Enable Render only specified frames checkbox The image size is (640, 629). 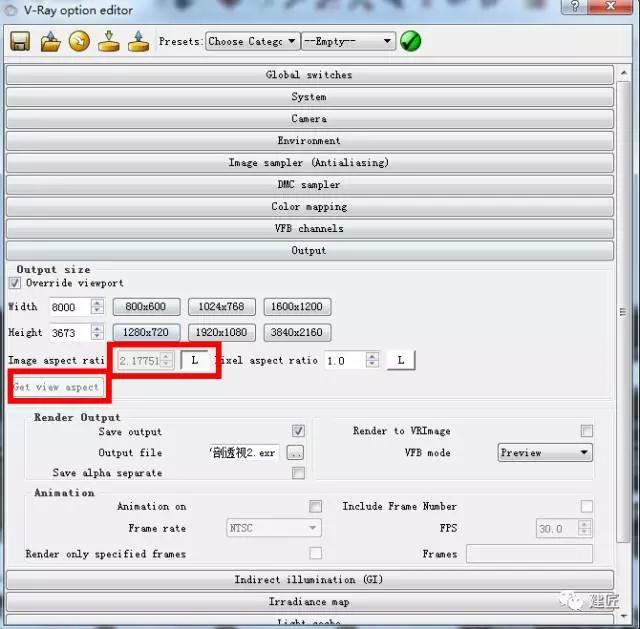pyautogui.click(x=315, y=553)
